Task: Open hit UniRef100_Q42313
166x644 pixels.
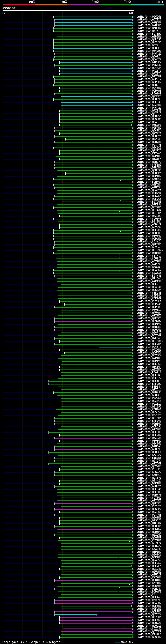Action: click(x=149, y=114)
